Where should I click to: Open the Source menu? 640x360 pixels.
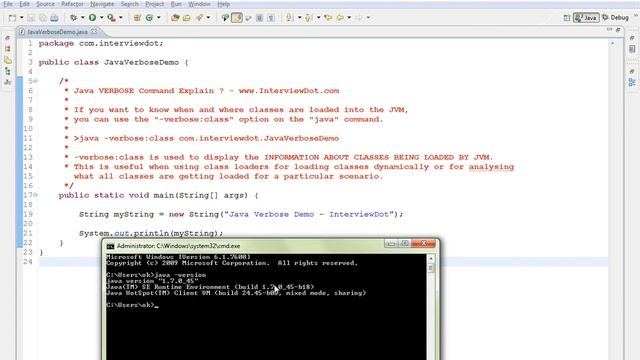(x=45, y=4)
